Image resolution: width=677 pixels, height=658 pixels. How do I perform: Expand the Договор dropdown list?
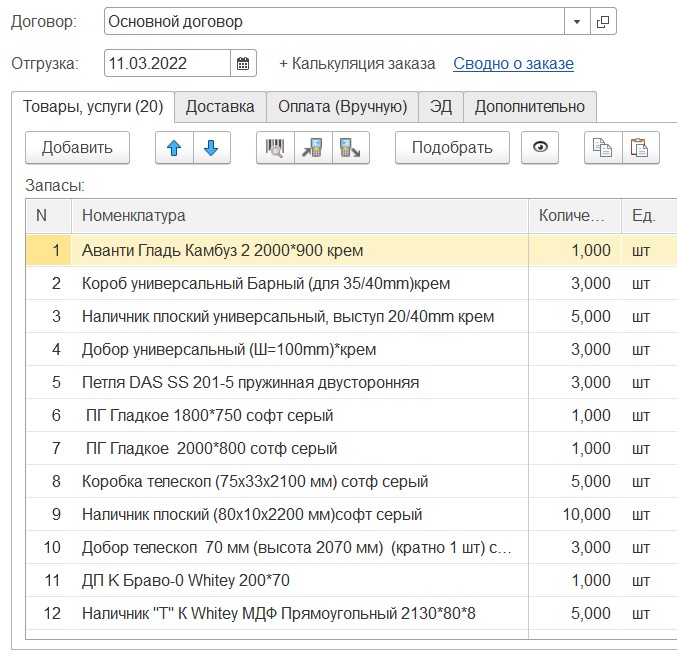click(577, 21)
